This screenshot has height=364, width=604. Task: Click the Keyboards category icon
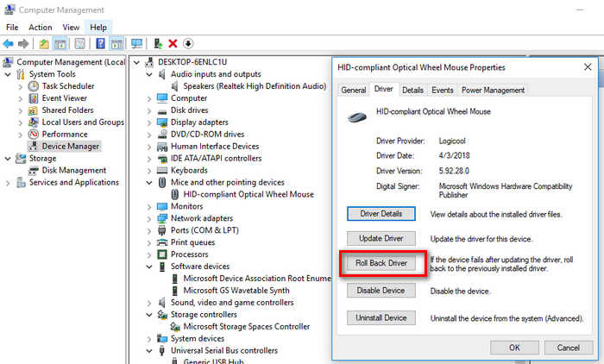tap(162, 170)
